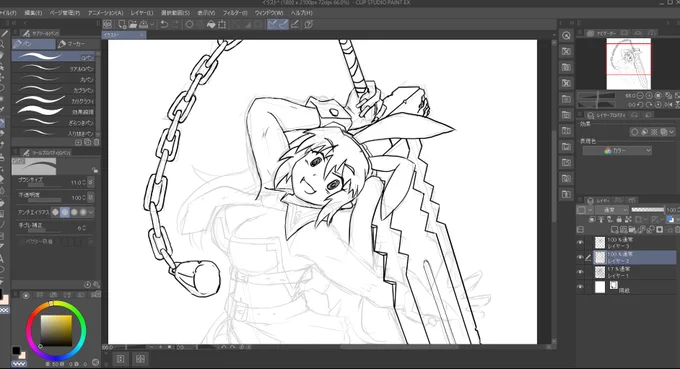
Task: Toggle Snap to Grid in the command bar
Action: pyautogui.click(x=295, y=24)
